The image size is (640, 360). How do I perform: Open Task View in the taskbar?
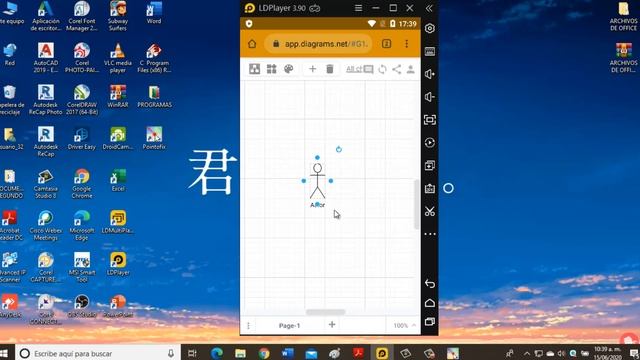tap(192, 353)
